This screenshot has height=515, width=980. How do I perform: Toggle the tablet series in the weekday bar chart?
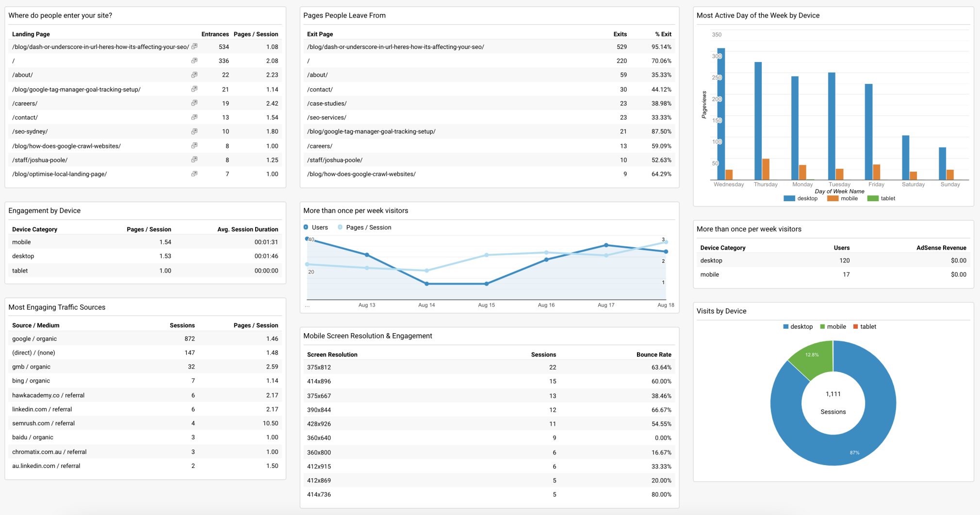pos(881,198)
